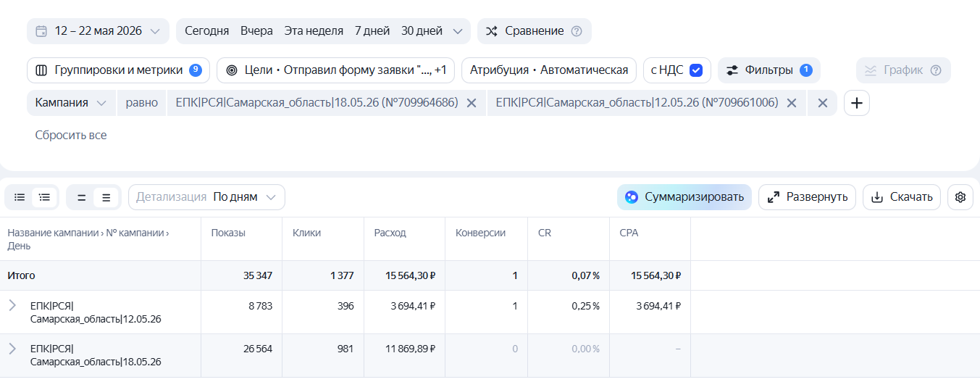Sort by the Показы column header
Image resolution: width=980 pixels, height=382 pixels.
click(228, 233)
